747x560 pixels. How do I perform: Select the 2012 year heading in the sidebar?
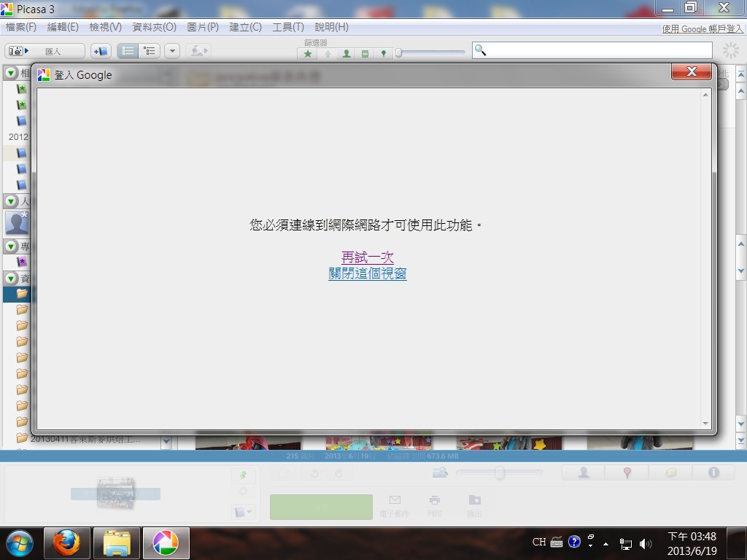(x=18, y=136)
